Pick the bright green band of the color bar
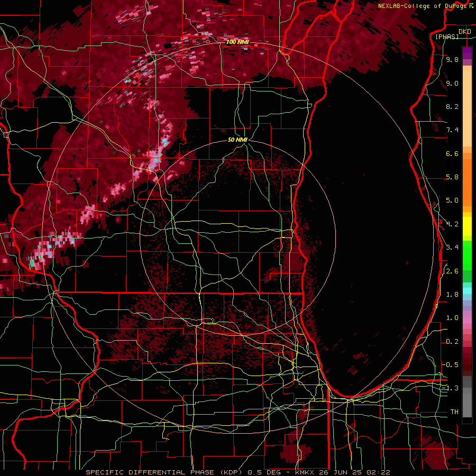The width and height of the screenshot is (476, 476). click(467, 255)
